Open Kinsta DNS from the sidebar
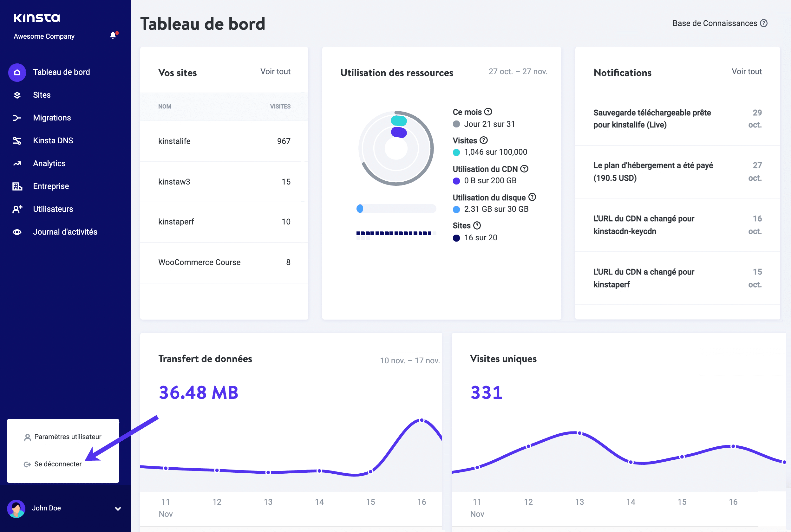Screen dimensions: 791x532 coord(17,140)
